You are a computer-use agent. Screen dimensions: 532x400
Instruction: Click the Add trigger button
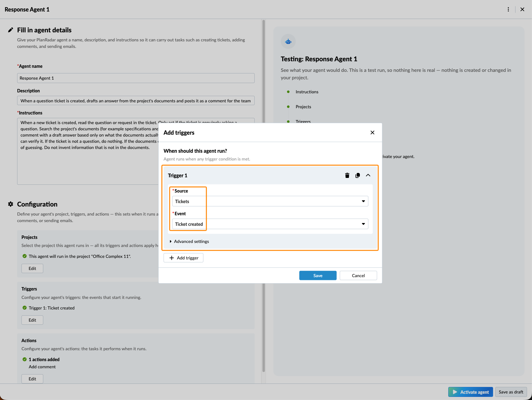pos(183,258)
